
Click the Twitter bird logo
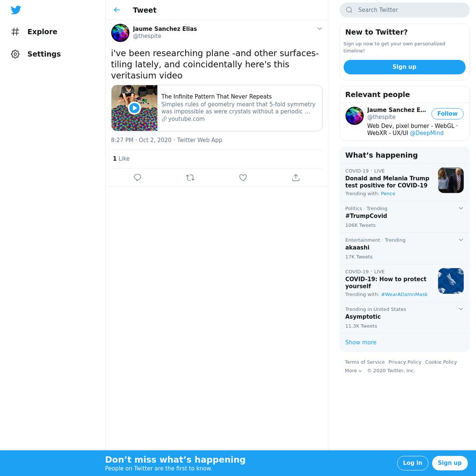tap(16, 10)
